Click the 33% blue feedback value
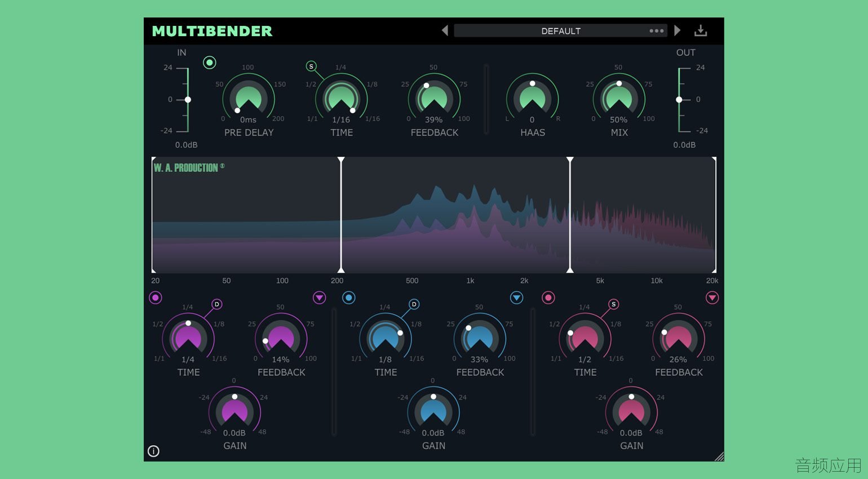 (479, 360)
